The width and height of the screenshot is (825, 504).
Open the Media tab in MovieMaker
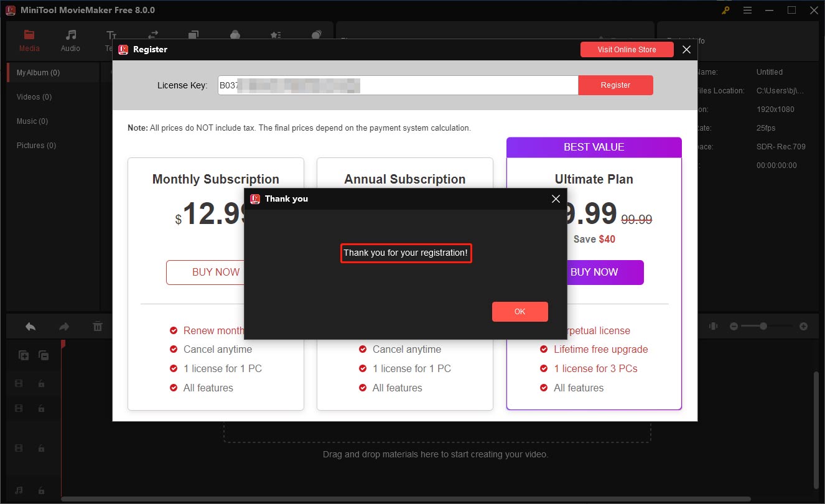tap(29, 40)
